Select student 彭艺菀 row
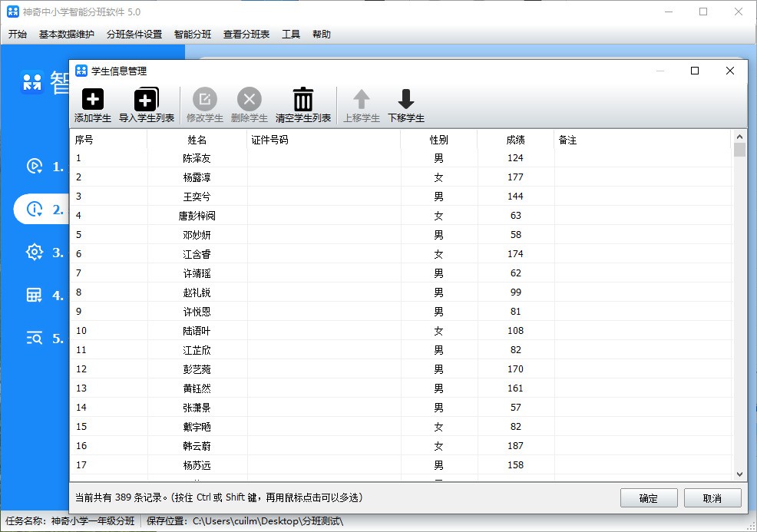The width and height of the screenshot is (757, 532). click(x=402, y=369)
